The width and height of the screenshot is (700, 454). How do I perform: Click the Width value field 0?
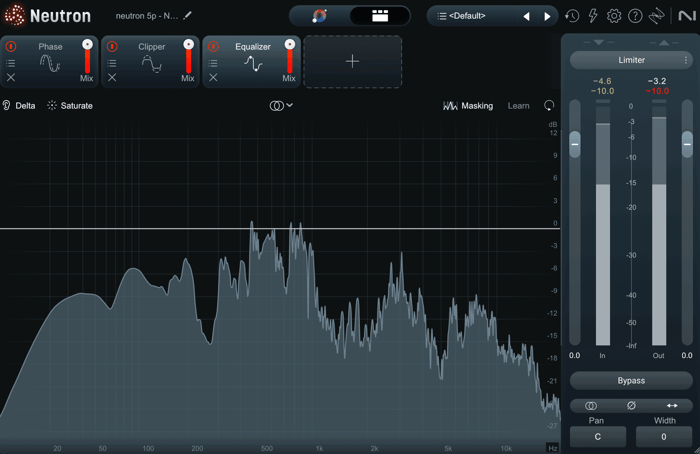[x=664, y=437]
